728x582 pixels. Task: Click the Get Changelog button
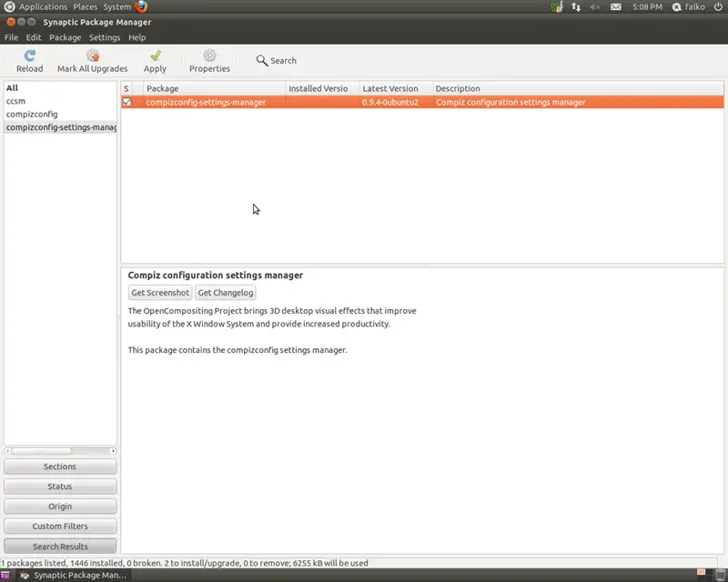(x=226, y=293)
